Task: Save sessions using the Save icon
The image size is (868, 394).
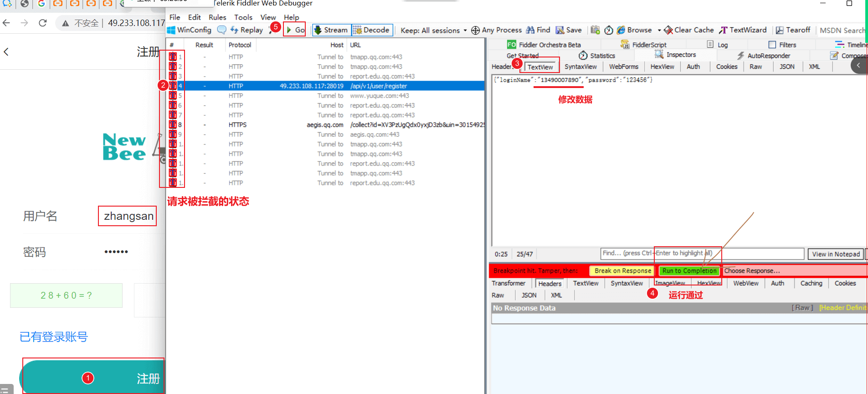Action: tap(569, 30)
